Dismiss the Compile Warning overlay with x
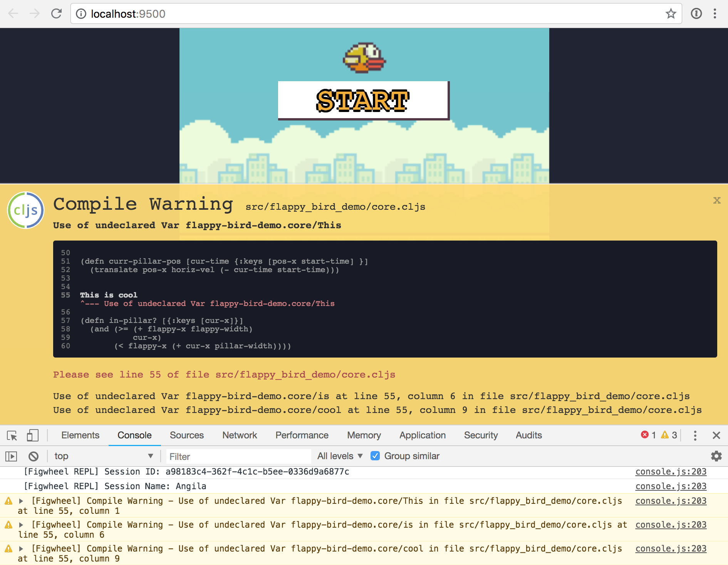 coord(716,200)
